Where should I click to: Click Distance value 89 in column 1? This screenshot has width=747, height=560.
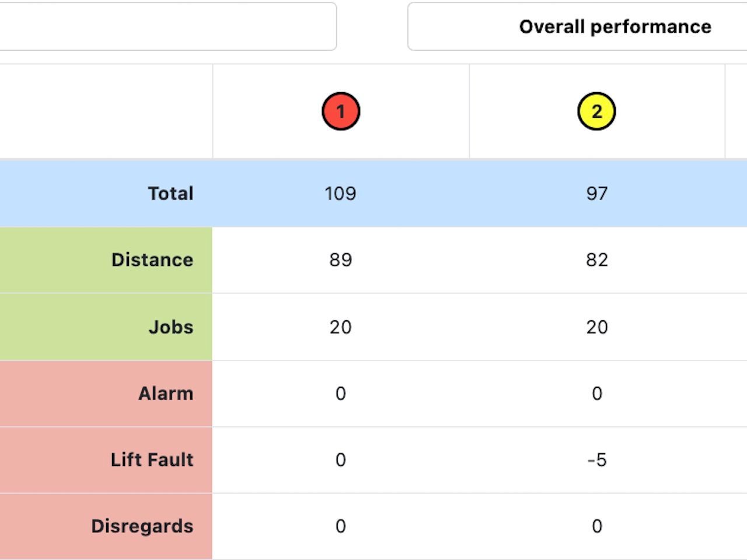[x=341, y=260]
